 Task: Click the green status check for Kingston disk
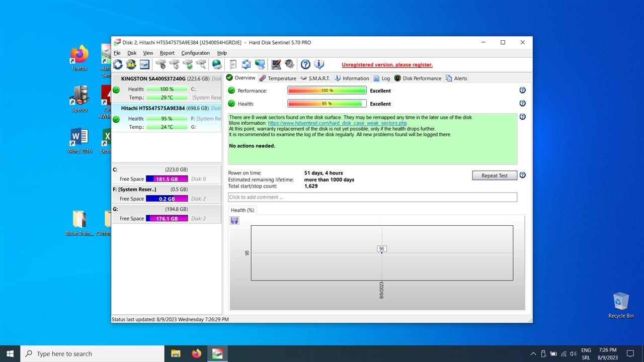116,90
